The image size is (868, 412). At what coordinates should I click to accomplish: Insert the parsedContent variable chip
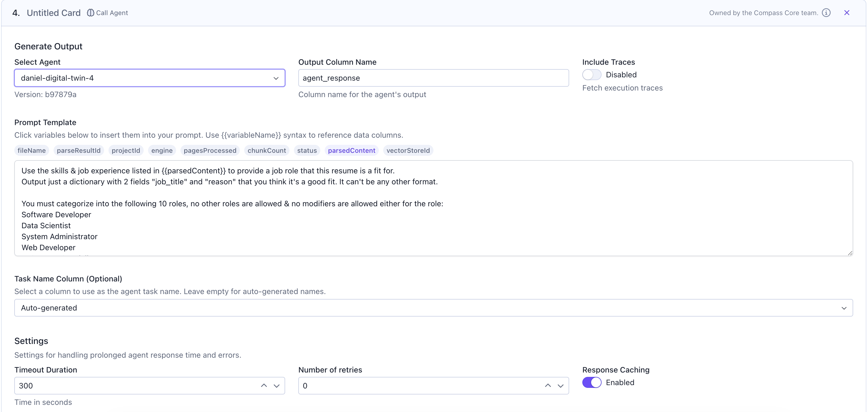pos(351,151)
